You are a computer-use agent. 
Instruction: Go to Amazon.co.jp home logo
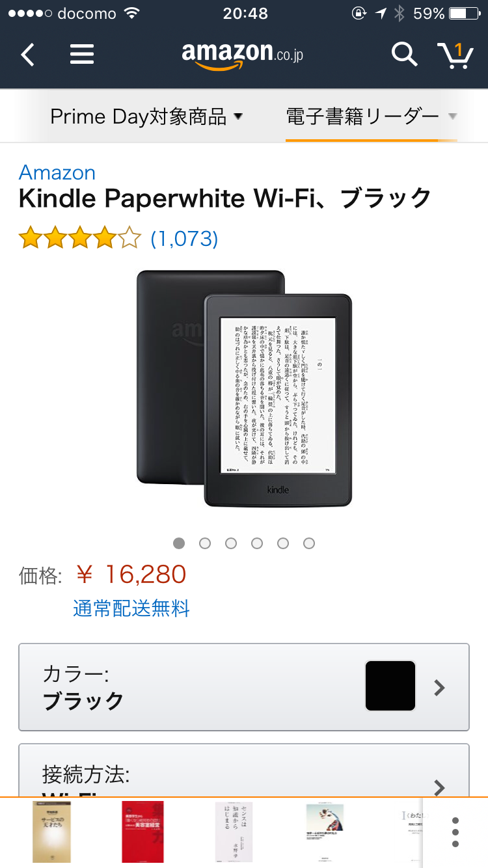pyautogui.click(x=243, y=55)
